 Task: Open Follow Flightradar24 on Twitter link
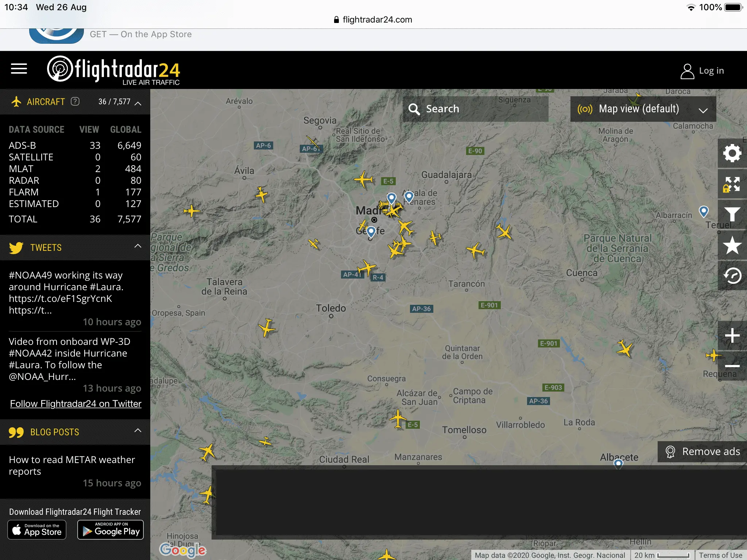click(76, 404)
